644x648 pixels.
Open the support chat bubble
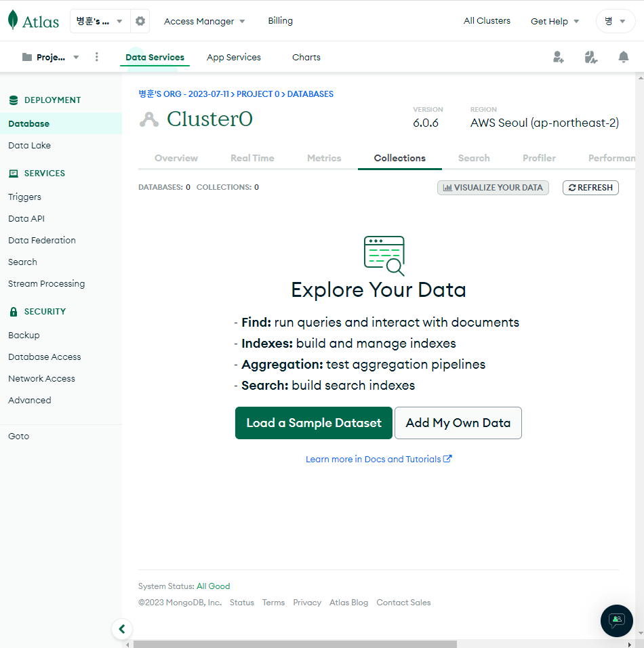pyautogui.click(x=617, y=621)
